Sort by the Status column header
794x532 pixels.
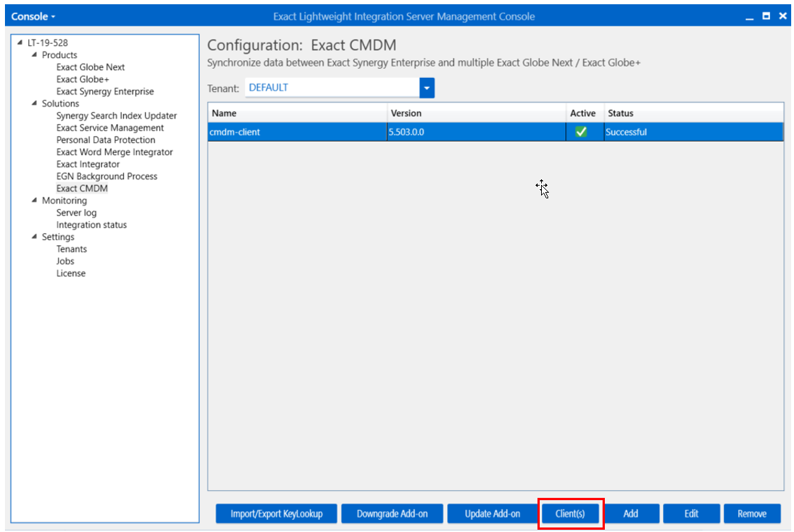pyautogui.click(x=693, y=113)
